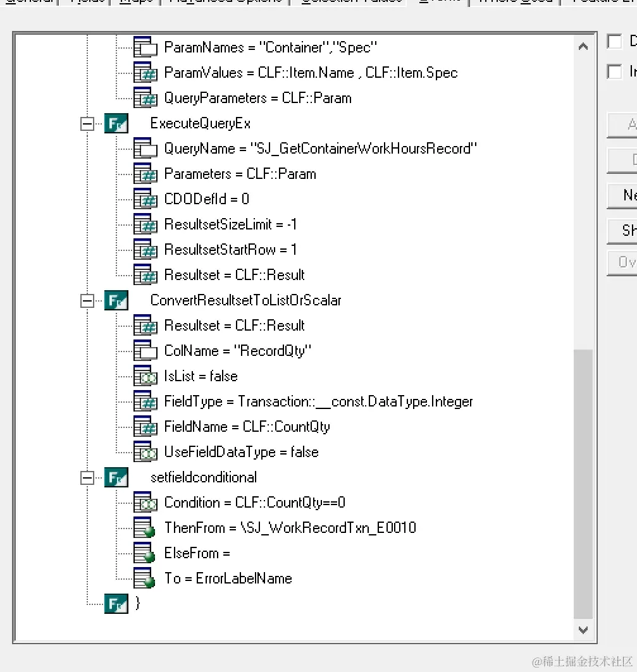
Task: Click the function icon beside closing brace }
Action: [116, 604]
